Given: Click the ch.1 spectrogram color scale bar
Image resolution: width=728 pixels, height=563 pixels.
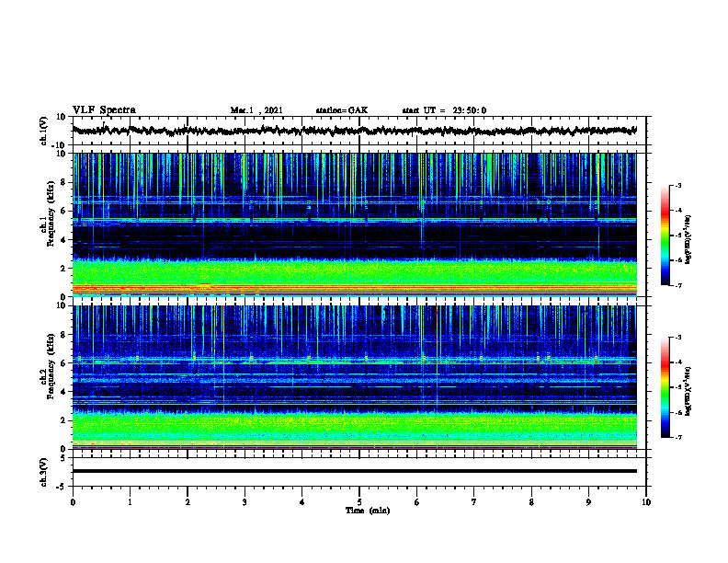Looking at the screenshot, I should click(665, 236).
